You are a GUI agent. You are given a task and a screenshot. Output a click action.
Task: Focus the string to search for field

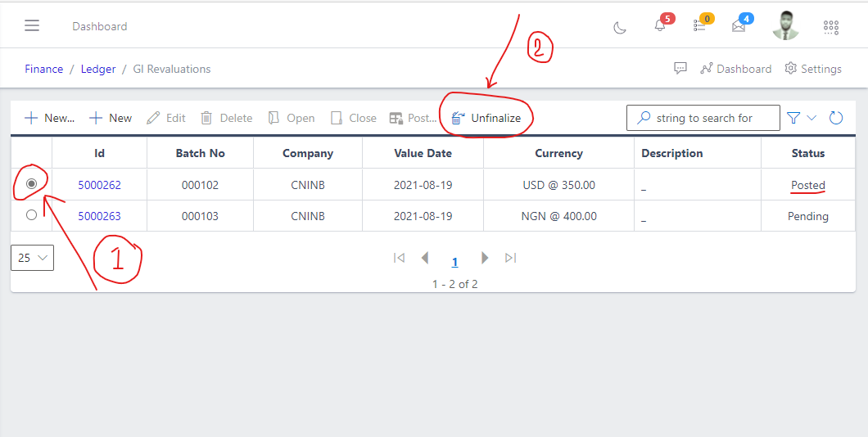coord(703,118)
